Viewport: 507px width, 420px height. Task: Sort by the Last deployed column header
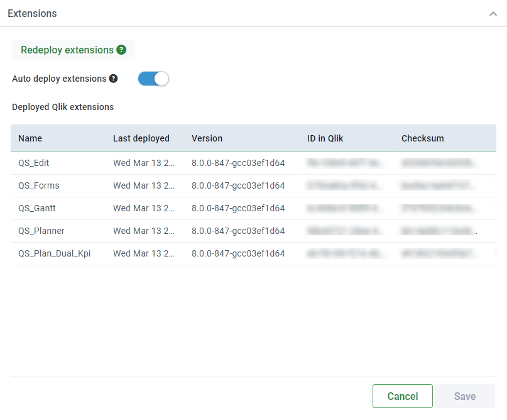pyautogui.click(x=141, y=138)
